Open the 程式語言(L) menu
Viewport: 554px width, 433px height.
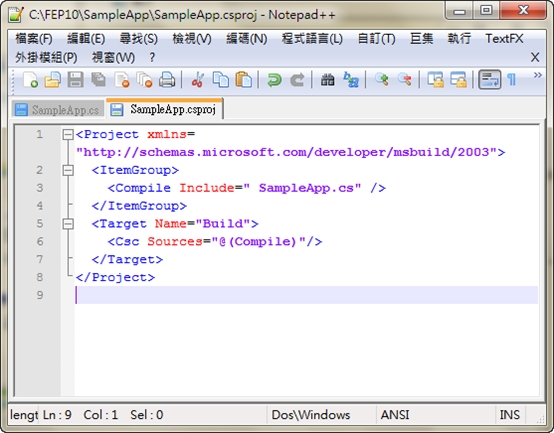(x=312, y=38)
